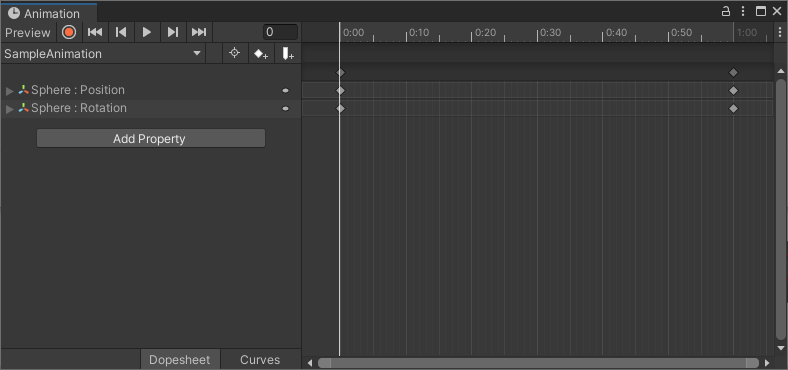788x370 pixels.
Task: Click the horizontal timeline scrollbar thumb
Action: point(538,362)
